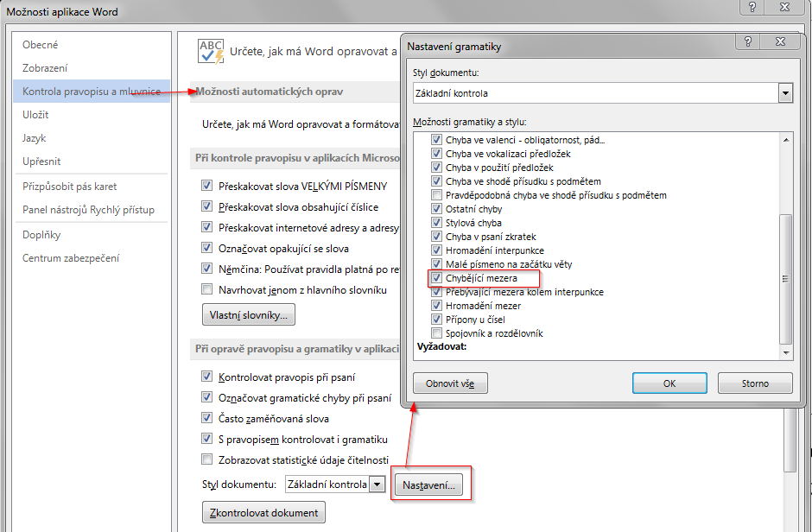Toggle 'Označovat opakující se slova' checkbox
812x532 pixels.
click(206, 247)
